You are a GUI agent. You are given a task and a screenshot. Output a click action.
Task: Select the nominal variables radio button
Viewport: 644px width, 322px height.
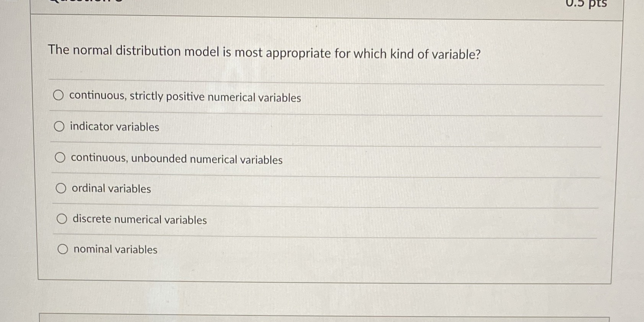click(63, 249)
